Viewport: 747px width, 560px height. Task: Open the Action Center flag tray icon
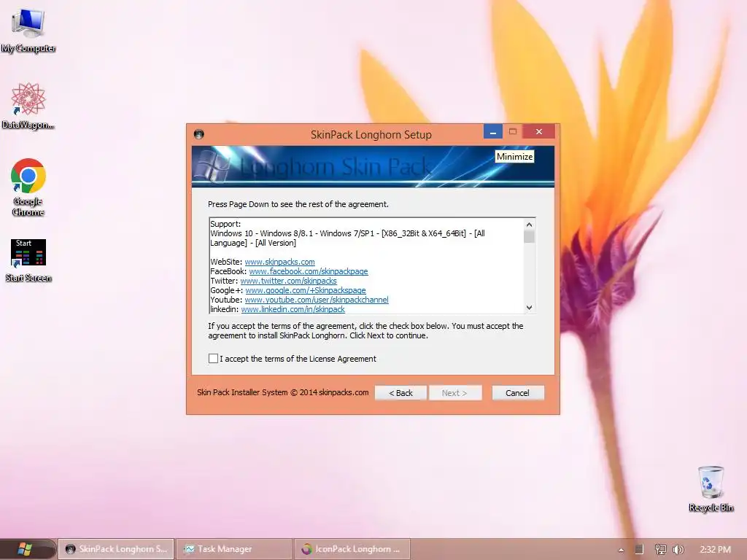tap(640, 550)
